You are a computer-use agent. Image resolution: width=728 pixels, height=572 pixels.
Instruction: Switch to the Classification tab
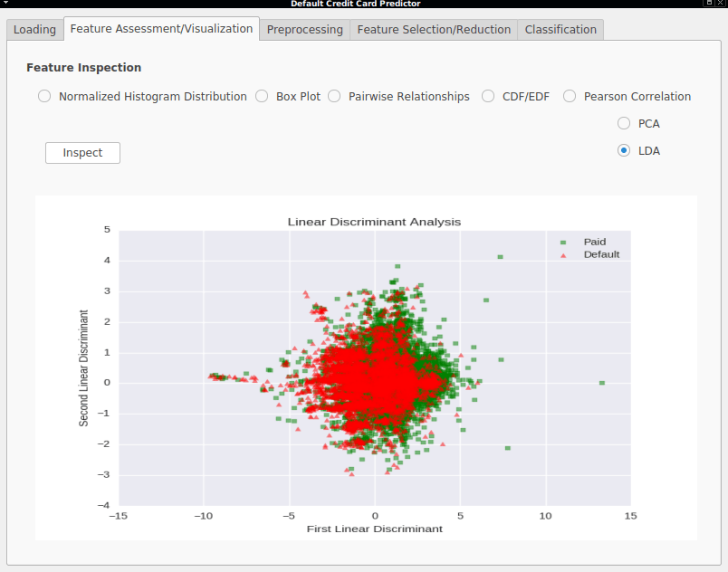point(560,29)
